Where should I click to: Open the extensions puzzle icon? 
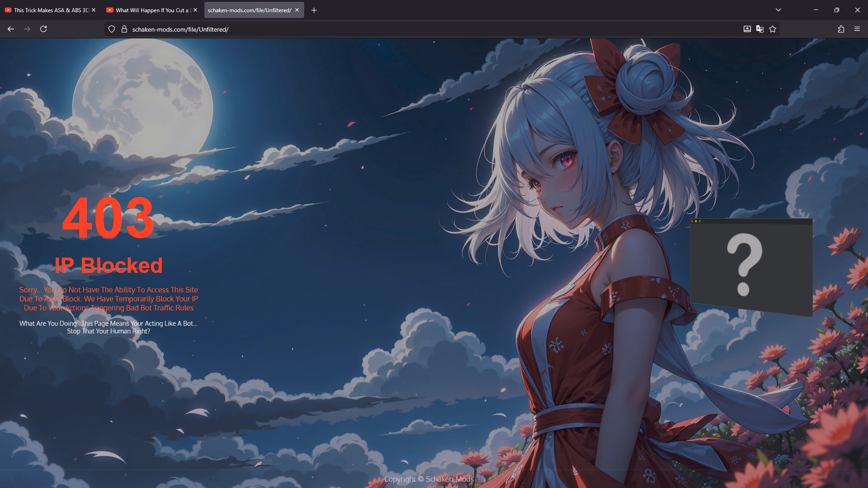841,29
